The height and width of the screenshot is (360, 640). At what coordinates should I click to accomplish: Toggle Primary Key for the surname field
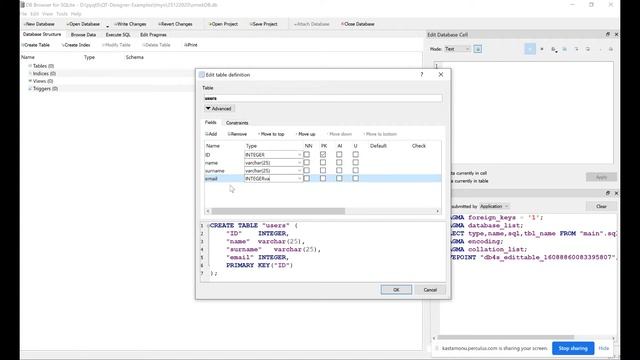click(323, 170)
